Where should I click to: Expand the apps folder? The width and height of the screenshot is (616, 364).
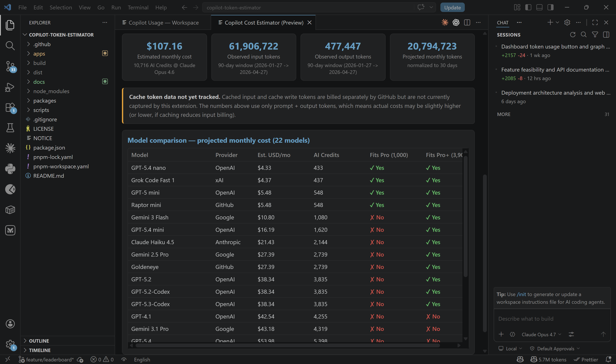28,53
